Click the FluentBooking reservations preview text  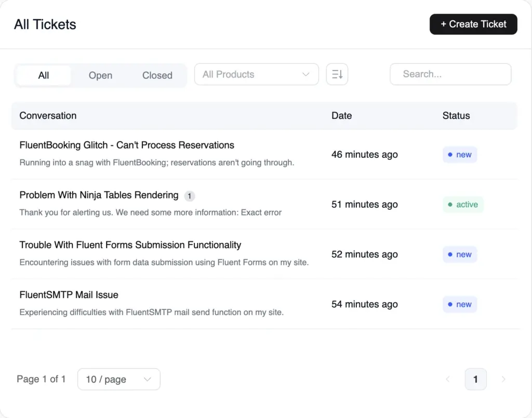point(157,163)
